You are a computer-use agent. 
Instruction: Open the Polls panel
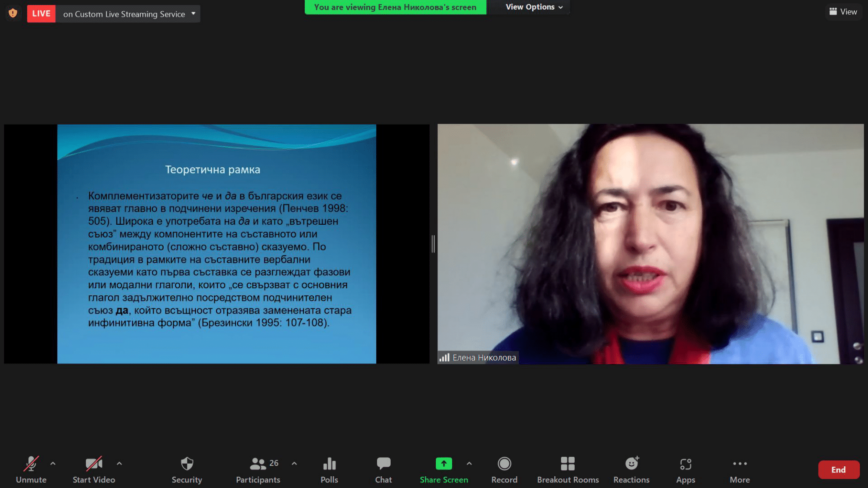[329, 469]
